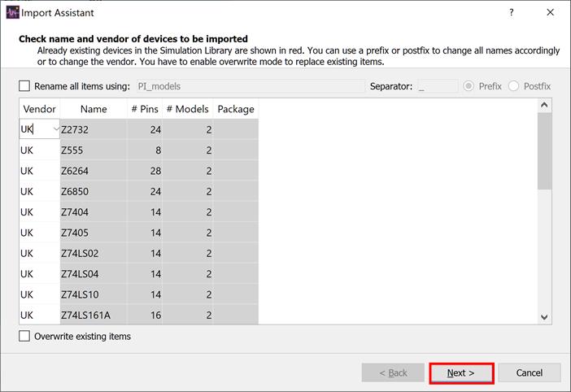Image resolution: width=571 pixels, height=392 pixels.
Task: Toggle Overwrite existing items checkbox
Action: 24,336
